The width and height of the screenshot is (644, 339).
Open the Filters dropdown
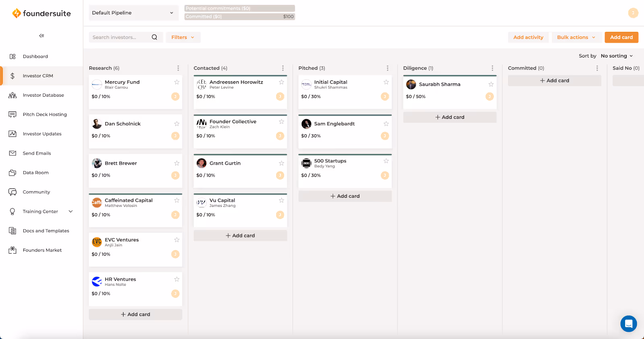click(183, 37)
